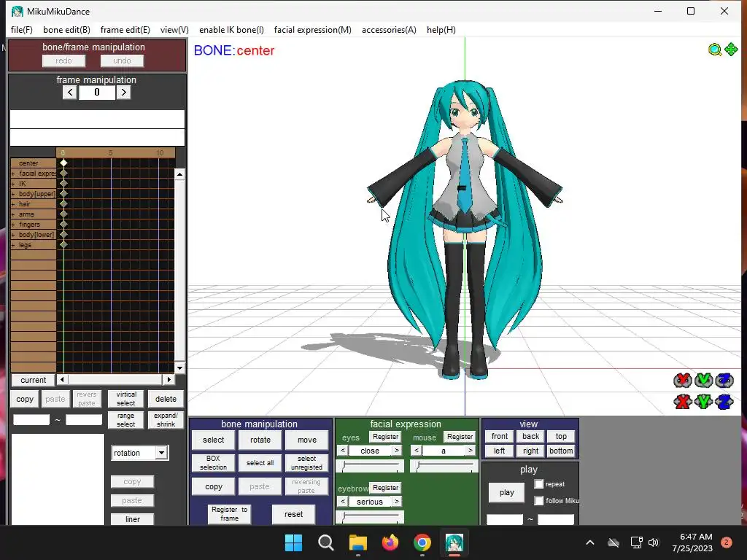Viewport: 747px width, 560px height.
Task: Open taskbar Search
Action: [x=326, y=542]
